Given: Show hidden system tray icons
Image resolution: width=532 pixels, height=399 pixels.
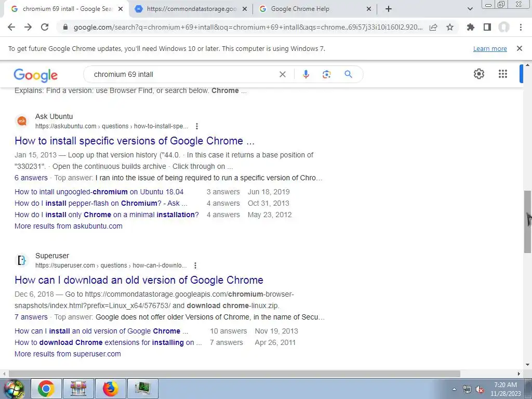Looking at the screenshot, I should (x=454, y=390).
